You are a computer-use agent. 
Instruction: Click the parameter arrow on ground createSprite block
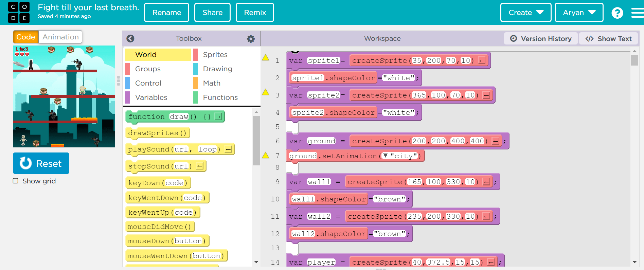click(496, 141)
